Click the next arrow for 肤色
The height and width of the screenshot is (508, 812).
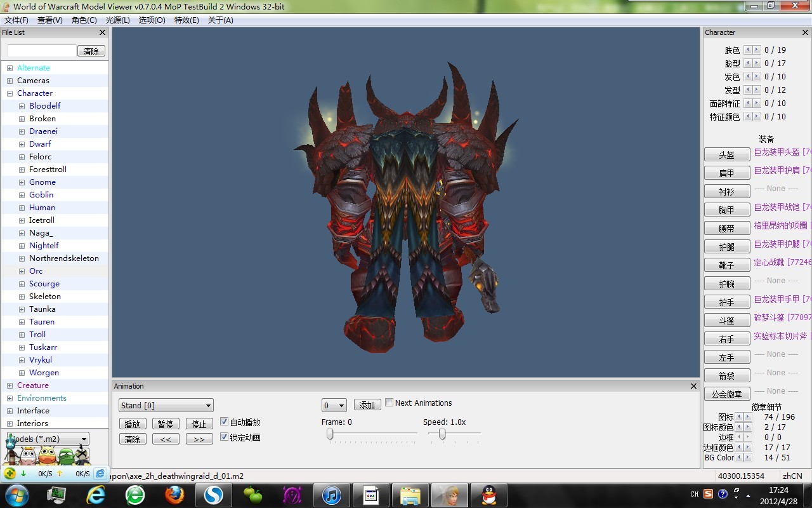757,50
